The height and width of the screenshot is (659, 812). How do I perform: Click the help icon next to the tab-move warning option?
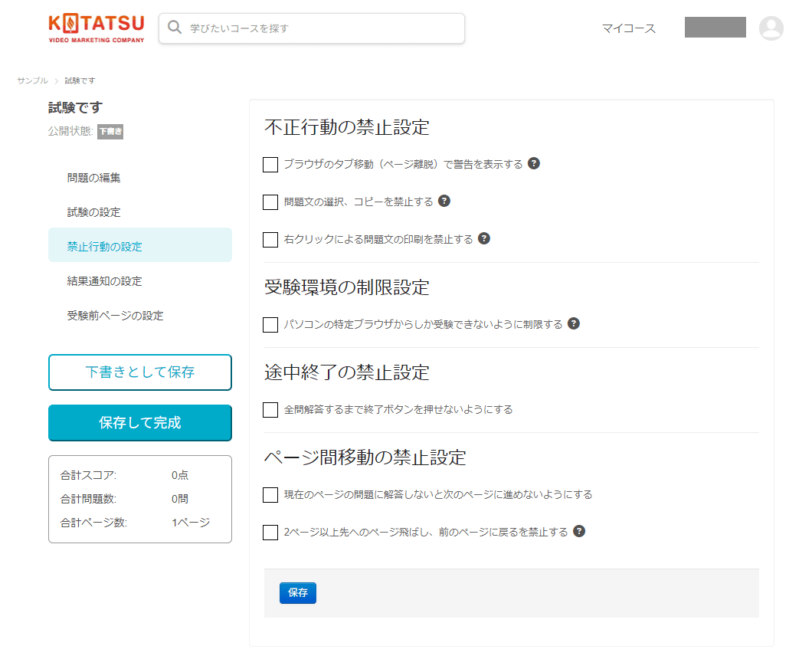tap(535, 163)
